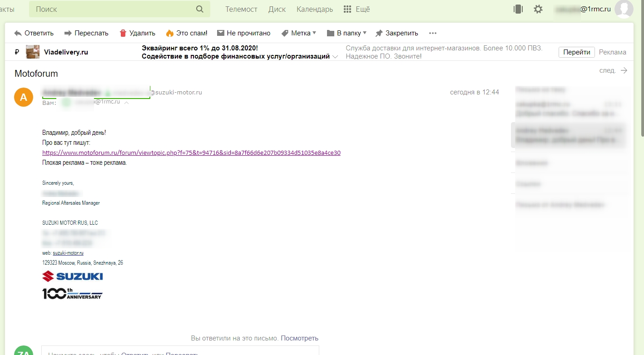644x355 pixels.
Task: Delete the email with trash icon
Action: (123, 33)
